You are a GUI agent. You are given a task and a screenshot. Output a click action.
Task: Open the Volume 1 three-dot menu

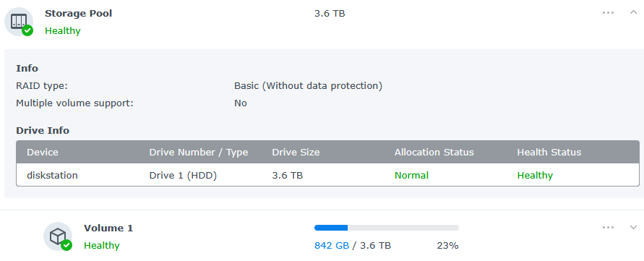point(608,227)
